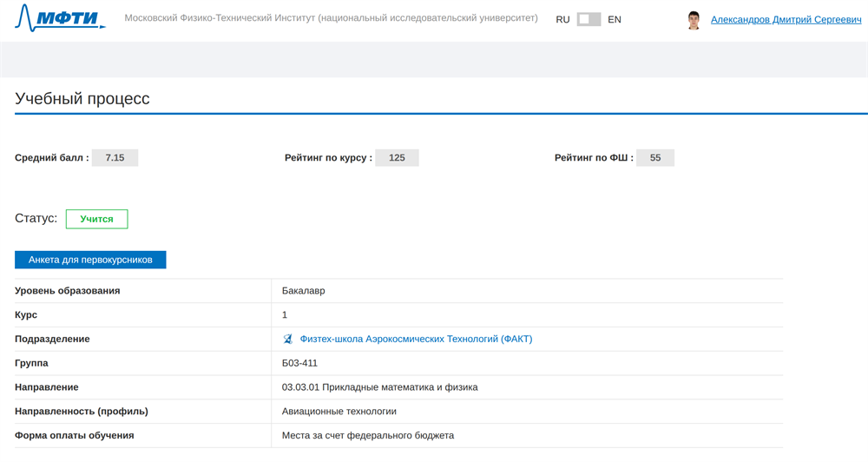Select the group value Б03-411
Viewport: 868px width, 462px height.
299,363
